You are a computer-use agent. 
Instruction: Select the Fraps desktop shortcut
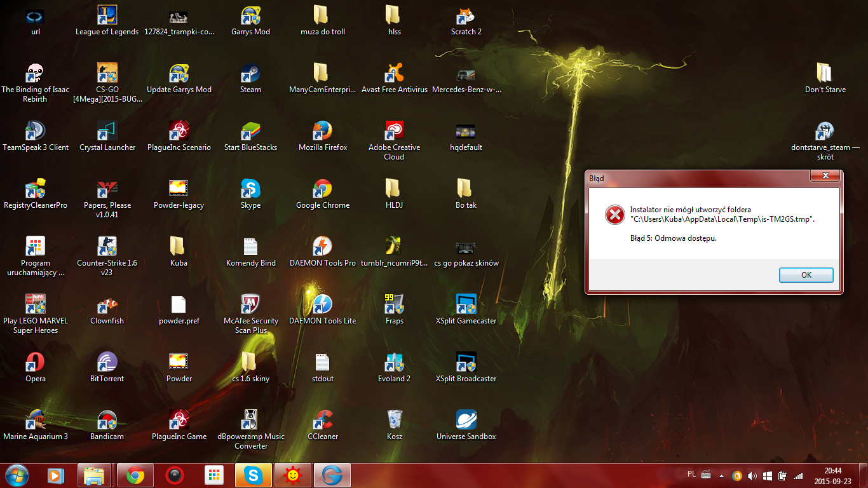pos(395,309)
